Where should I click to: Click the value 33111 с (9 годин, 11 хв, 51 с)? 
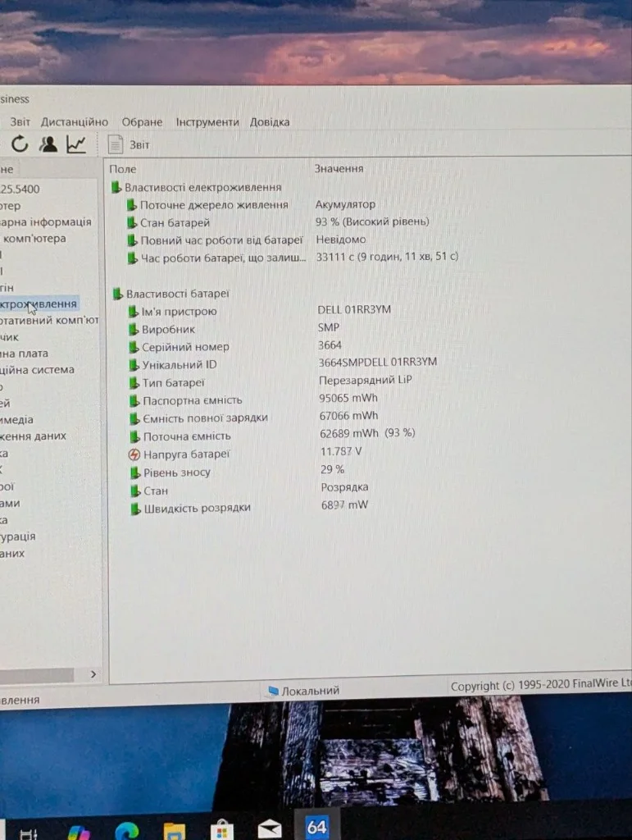click(387, 256)
